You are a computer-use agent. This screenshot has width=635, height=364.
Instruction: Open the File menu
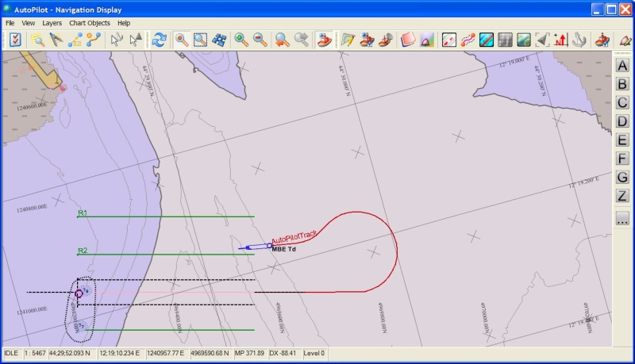pos(10,23)
